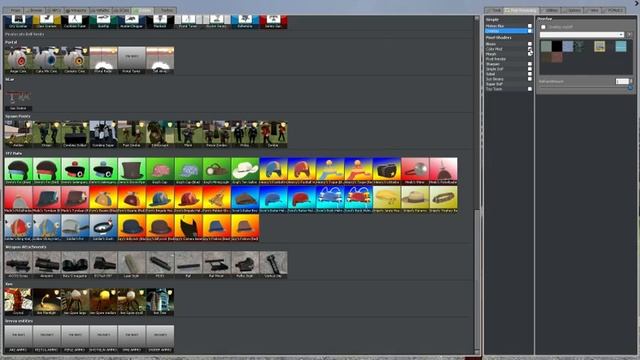This screenshot has width=640, height=360.
Task: Select the ACOG scope weapon attachment
Action: [18, 265]
